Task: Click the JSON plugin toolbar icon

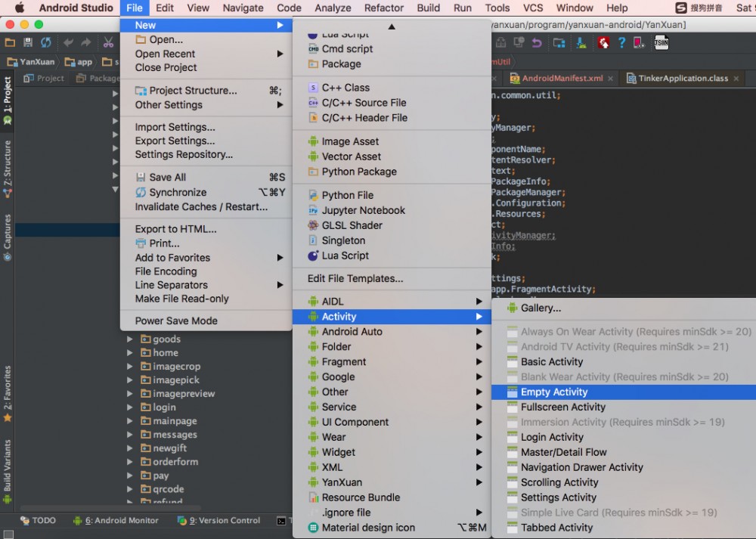Action: pos(661,42)
